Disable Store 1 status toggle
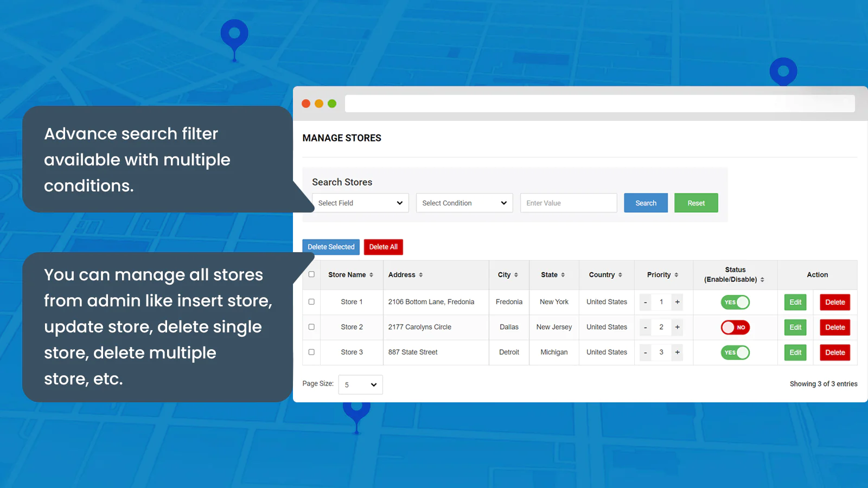Image resolution: width=868 pixels, height=488 pixels. click(x=735, y=303)
